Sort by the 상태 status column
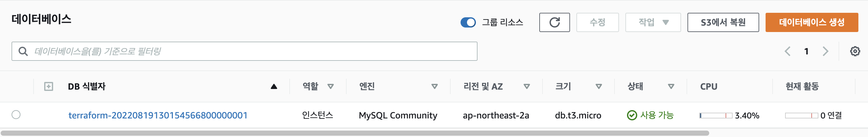 [671, 86]
